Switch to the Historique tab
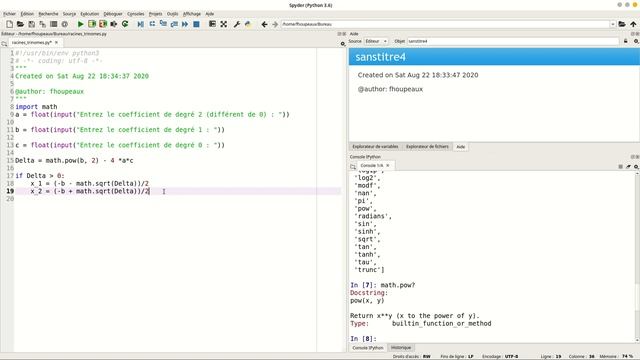 tap(401, 348)
